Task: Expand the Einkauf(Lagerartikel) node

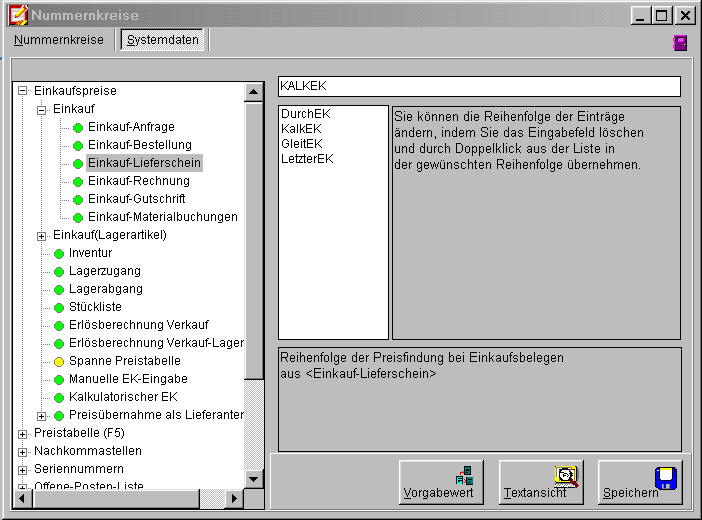Action: (41, 235)
